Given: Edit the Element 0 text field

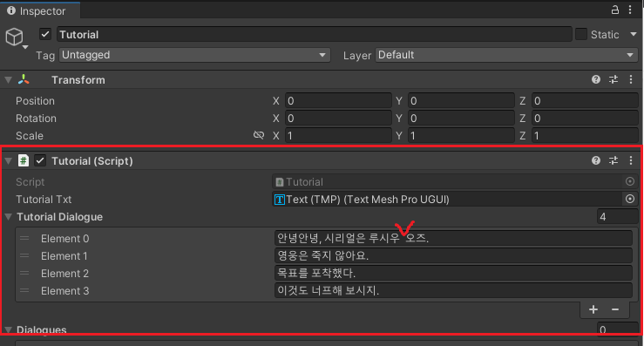Looking at the screenshot, I should [x=453, y=238].
